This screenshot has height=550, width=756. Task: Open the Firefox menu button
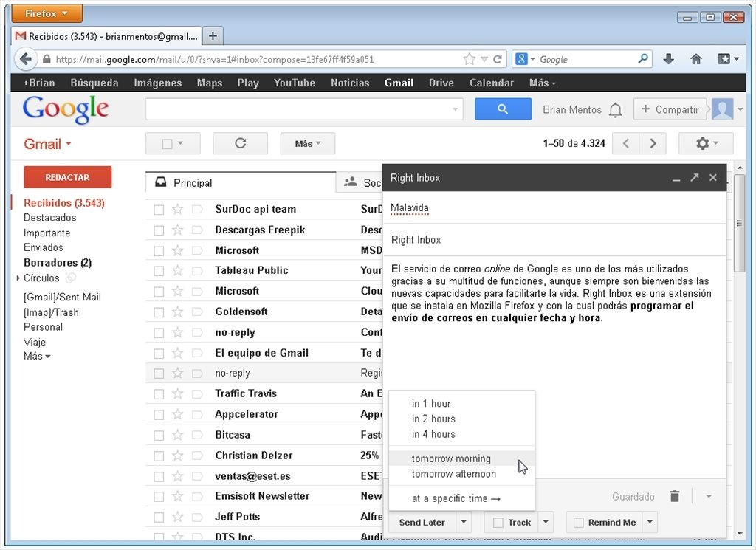tap(47, 13)
